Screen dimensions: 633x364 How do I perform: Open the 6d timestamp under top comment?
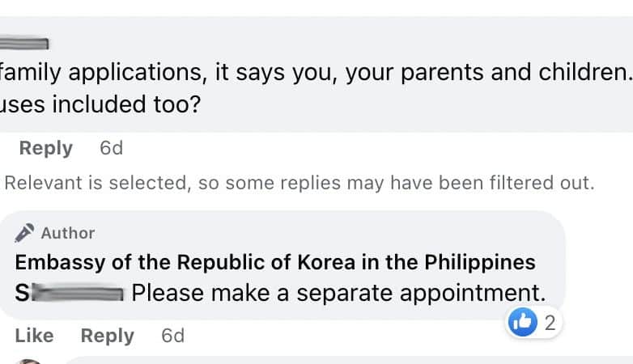pos(111,148)
